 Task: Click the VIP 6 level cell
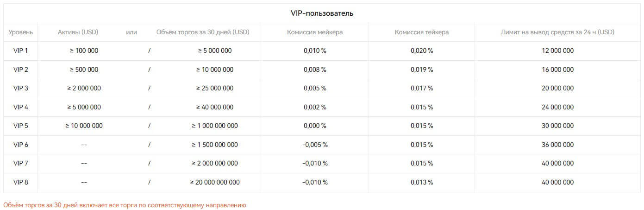(21, 145)
